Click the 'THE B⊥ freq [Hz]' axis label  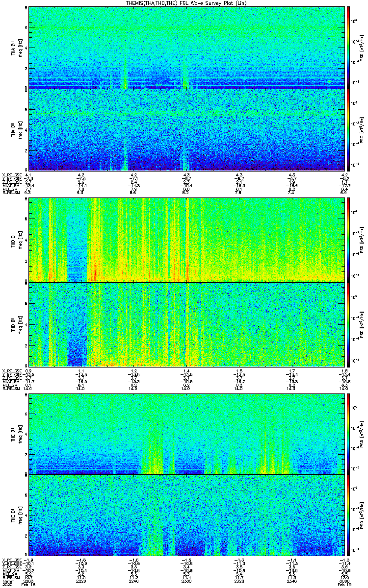16,433
